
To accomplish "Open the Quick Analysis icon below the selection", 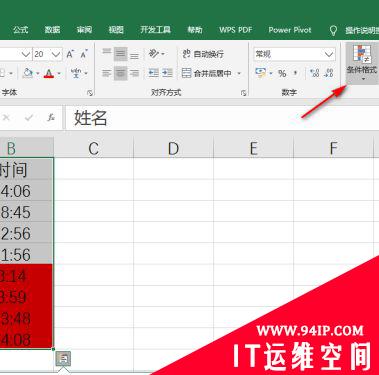I will 63,359.
